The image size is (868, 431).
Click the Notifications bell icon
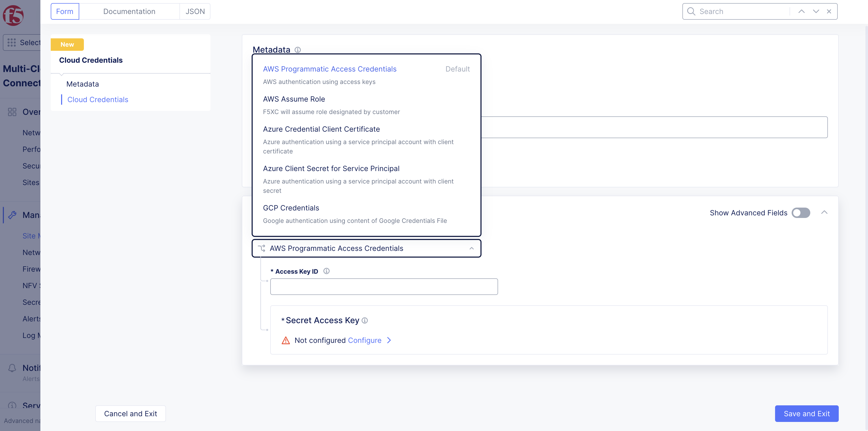12,368
